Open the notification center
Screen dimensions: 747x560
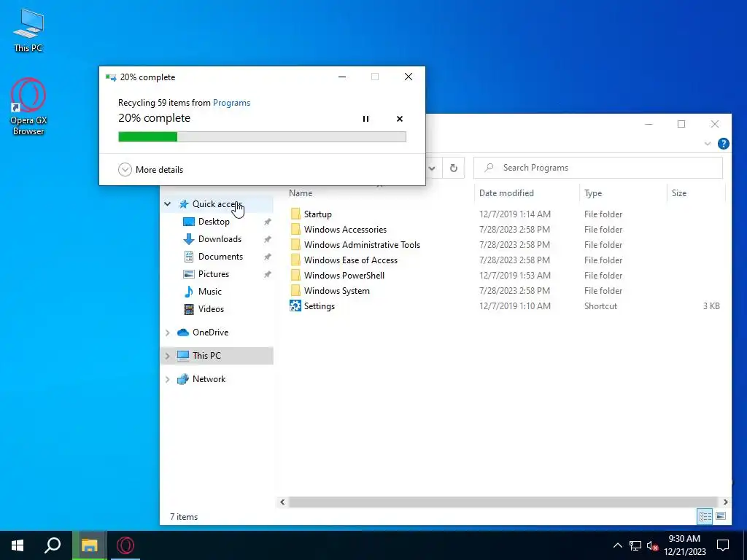[x=723, y=545]
